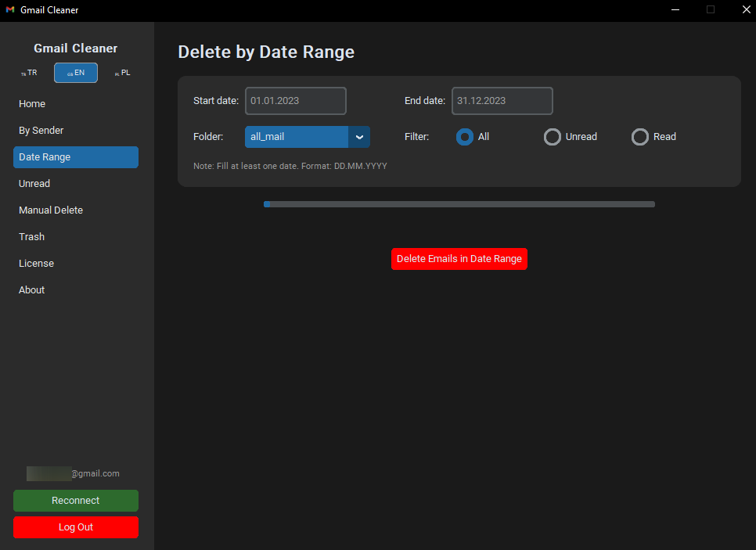Open the License page
Viewport: 756px width, 550px height.
(76, 263)
